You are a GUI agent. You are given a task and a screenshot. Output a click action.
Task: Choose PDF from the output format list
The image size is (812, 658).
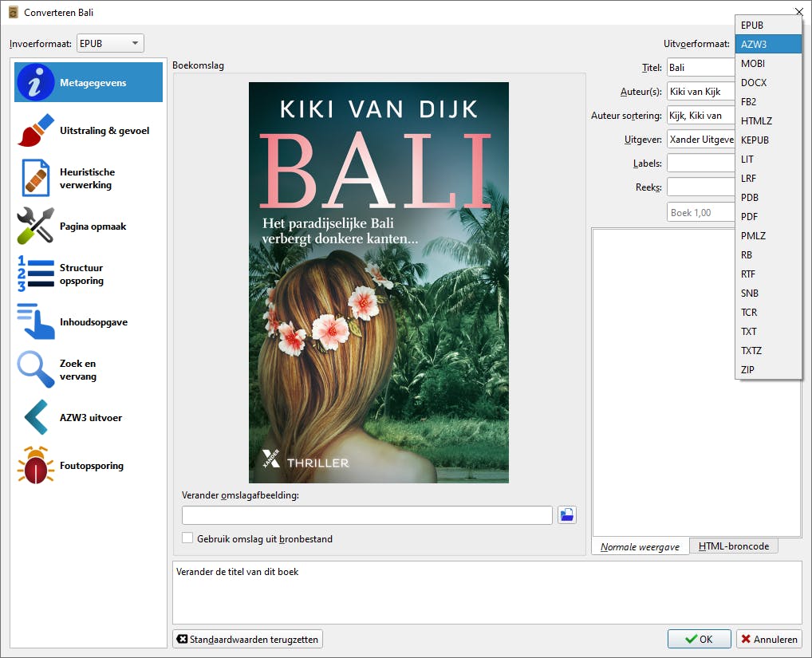(x=749, y=217)
